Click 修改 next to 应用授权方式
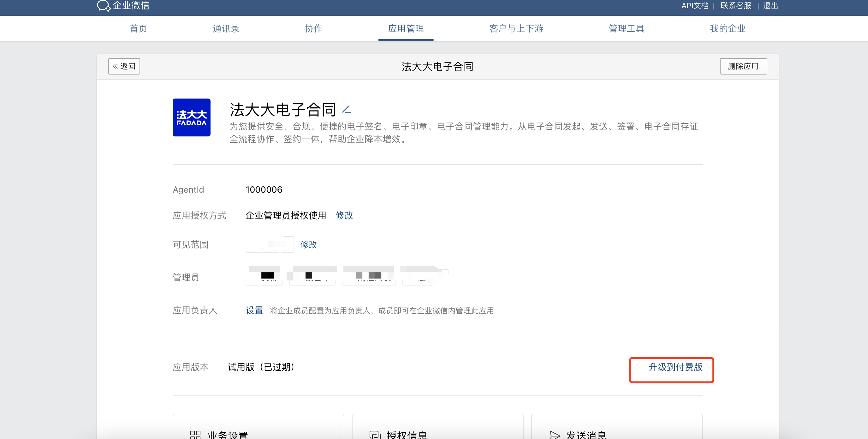 344,215
